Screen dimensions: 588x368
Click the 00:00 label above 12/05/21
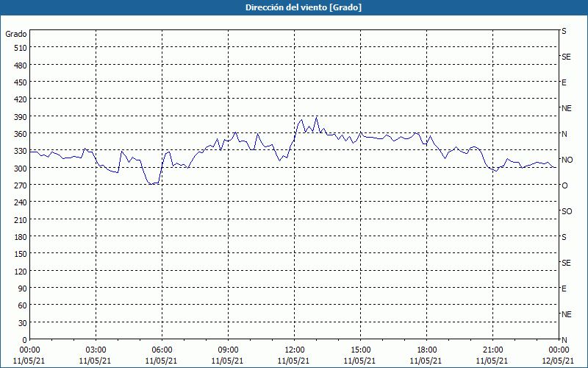pyautogui.click(x=559, y=350)
